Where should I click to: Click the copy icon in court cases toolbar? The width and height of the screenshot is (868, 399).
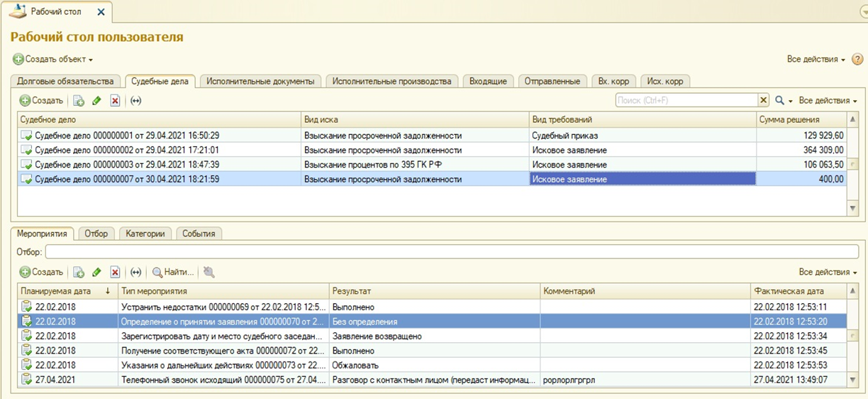[x=79, y=101]
